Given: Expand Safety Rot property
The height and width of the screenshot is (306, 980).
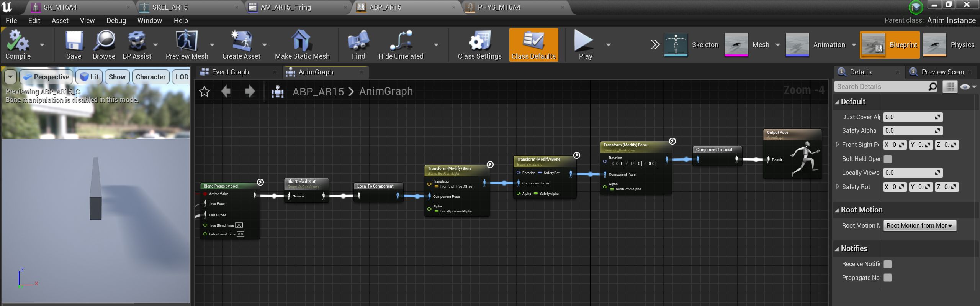Looking at the screenshot, I should [x=837, y=187].
